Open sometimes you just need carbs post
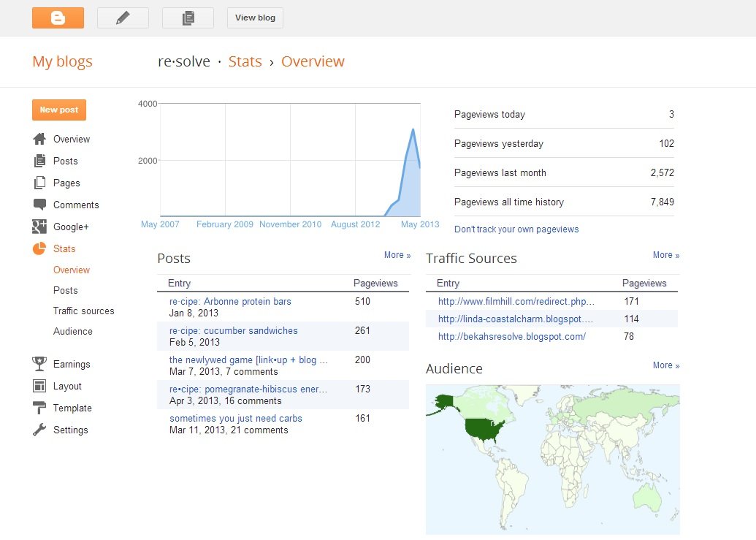This screenshot has width=756, height=540. pyautogui.click(x=236, y=419)
